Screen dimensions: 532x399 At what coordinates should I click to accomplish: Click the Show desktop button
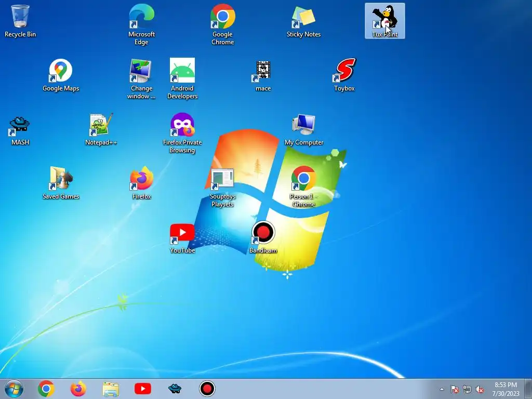pos(528,389)
